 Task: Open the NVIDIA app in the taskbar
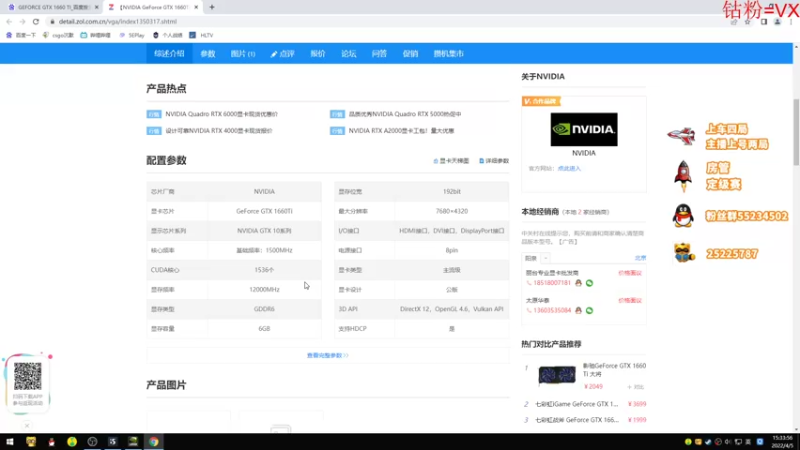pos(133,442)
